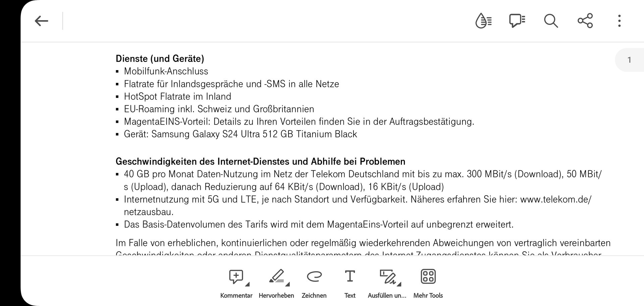Screen dimensions: 644x306
Task: Open the www.telekom.de link
Action: coord(556,200)
